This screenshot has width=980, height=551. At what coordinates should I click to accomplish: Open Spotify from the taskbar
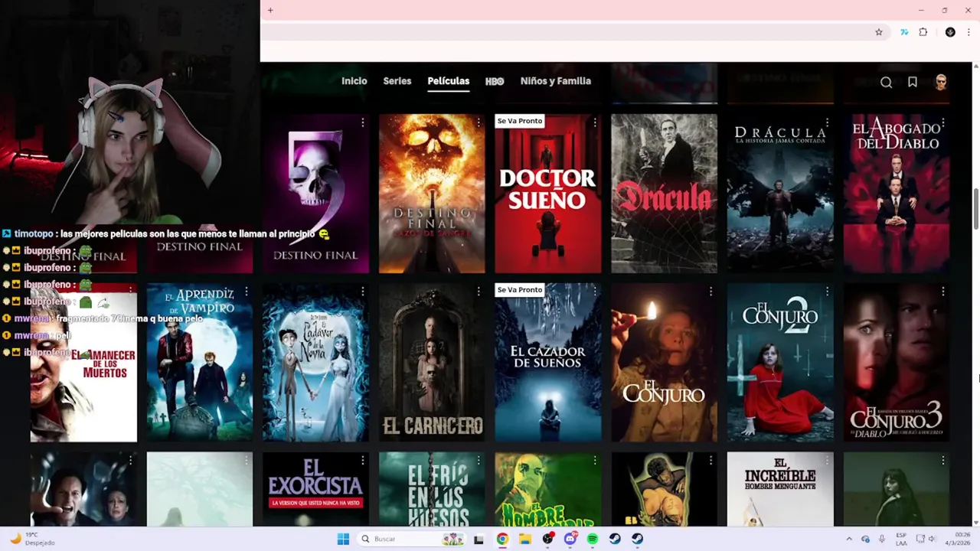click(x=593, y=539)
